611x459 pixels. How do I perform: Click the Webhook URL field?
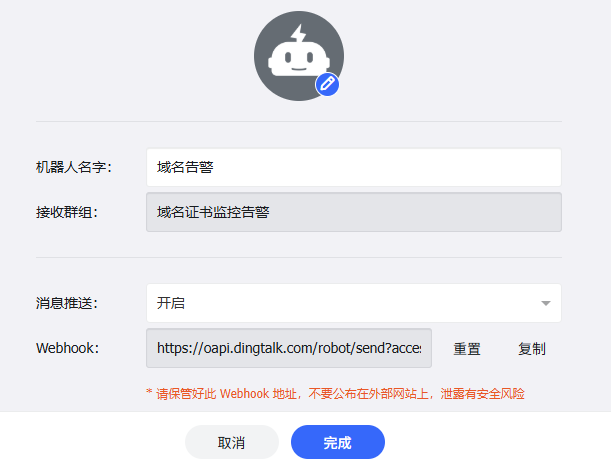pos(289,348)
